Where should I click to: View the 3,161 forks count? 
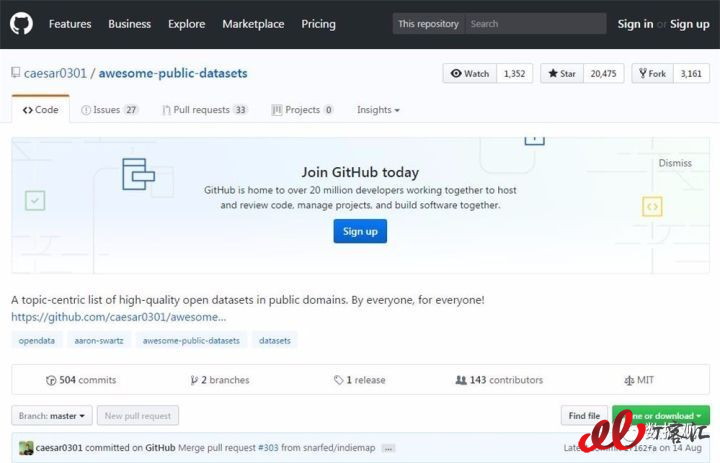(691, 73)
